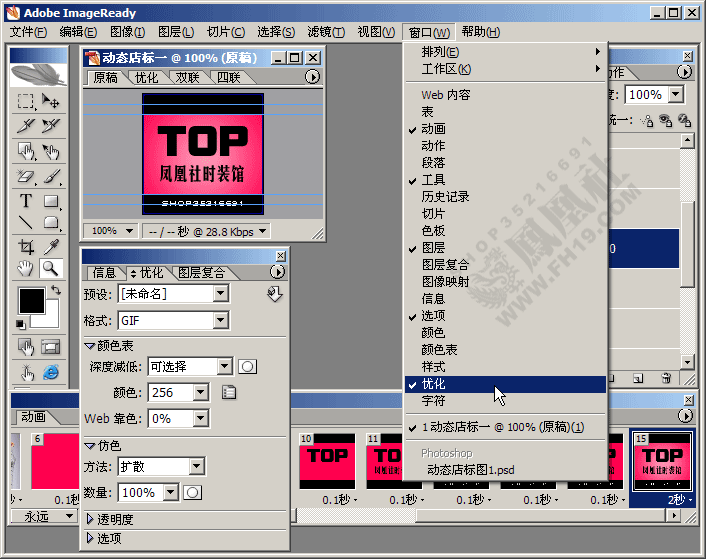Select the rectangular Marquee tool
Viewport: 706px width, 559px height.
[x=26, y=101]
